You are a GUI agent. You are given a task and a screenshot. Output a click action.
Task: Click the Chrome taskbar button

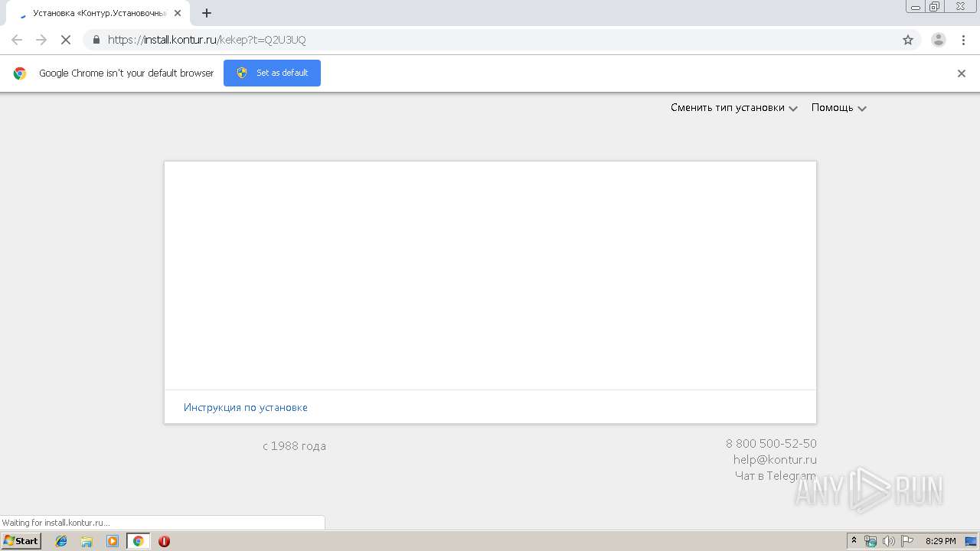(x=138, y=541)
